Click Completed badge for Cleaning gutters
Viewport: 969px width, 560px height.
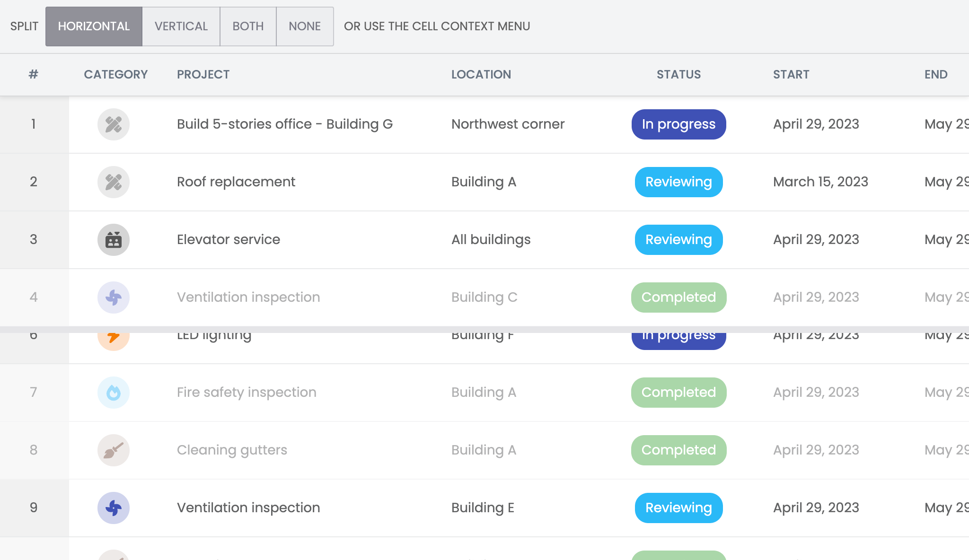tap(679, 450)
